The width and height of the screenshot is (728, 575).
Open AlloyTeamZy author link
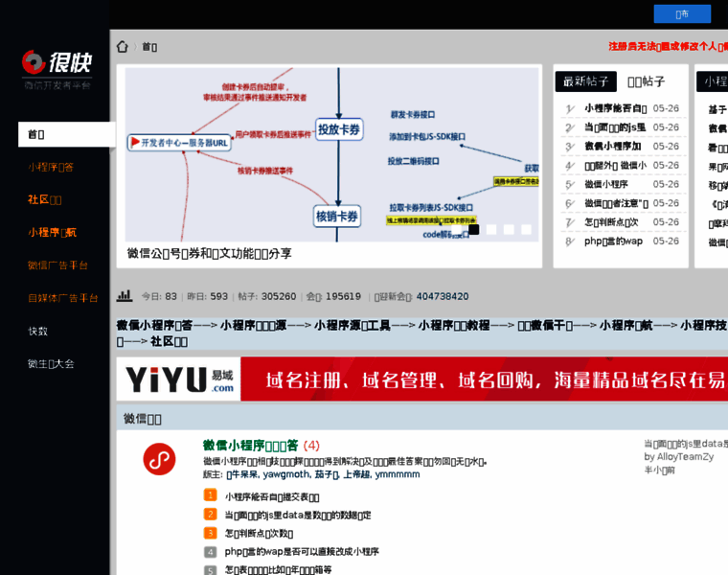tap(685, 456)
